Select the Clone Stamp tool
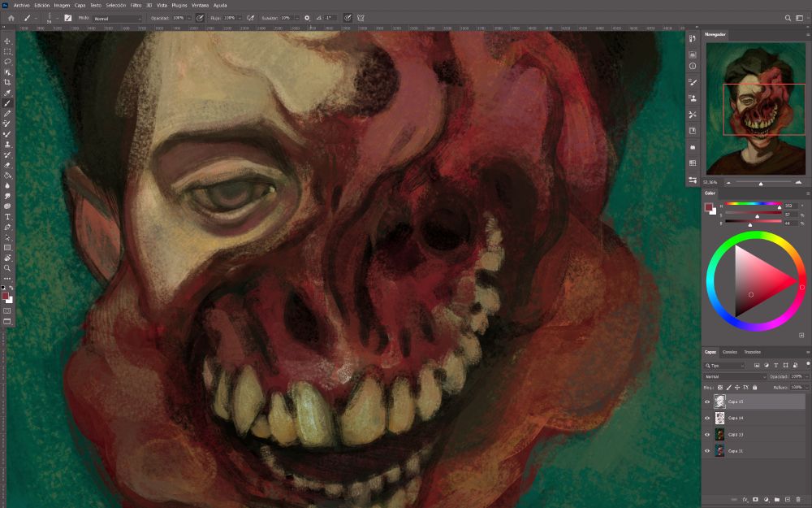 (7, 144)
